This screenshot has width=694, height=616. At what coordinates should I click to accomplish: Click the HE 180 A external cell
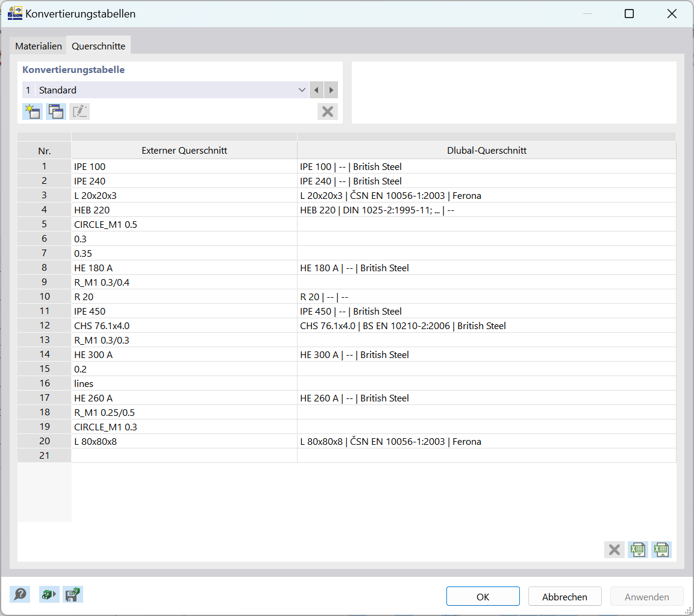tap(184, 268)
